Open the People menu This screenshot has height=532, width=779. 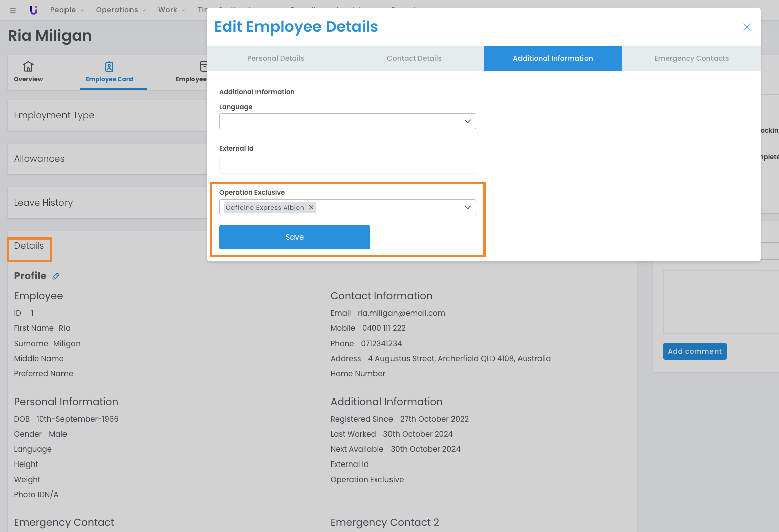coord(67,10)
